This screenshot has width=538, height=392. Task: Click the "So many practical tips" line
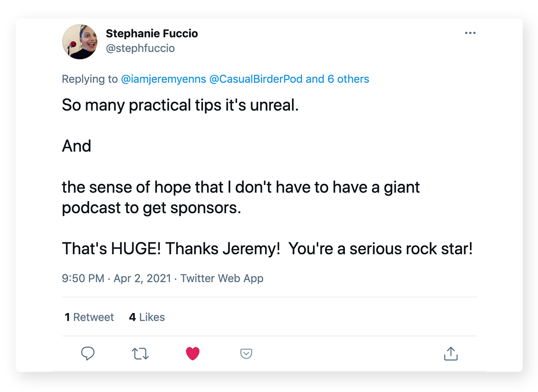(180, 105)
